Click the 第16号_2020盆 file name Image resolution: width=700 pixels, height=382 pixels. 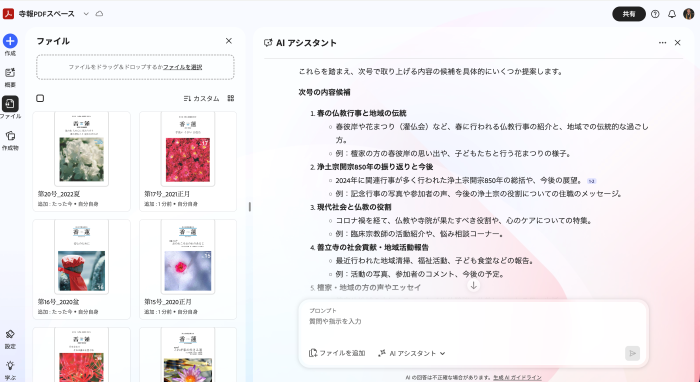click(x=58, y=302)
